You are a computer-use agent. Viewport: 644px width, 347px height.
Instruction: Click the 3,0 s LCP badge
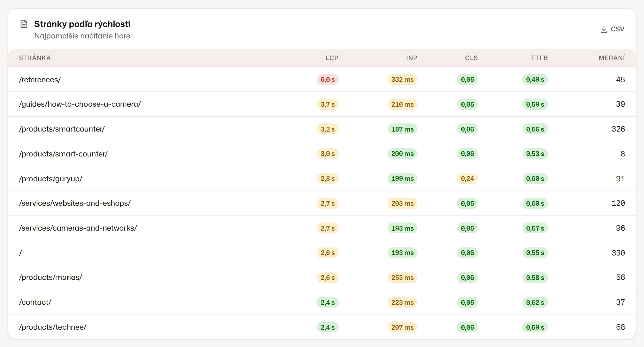[x=328, y=154]
